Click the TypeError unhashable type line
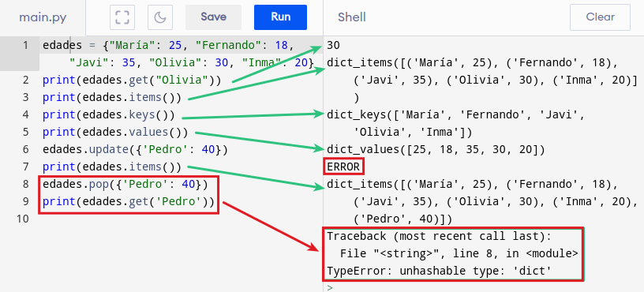The image size is (644, 292). click(438, 271)
